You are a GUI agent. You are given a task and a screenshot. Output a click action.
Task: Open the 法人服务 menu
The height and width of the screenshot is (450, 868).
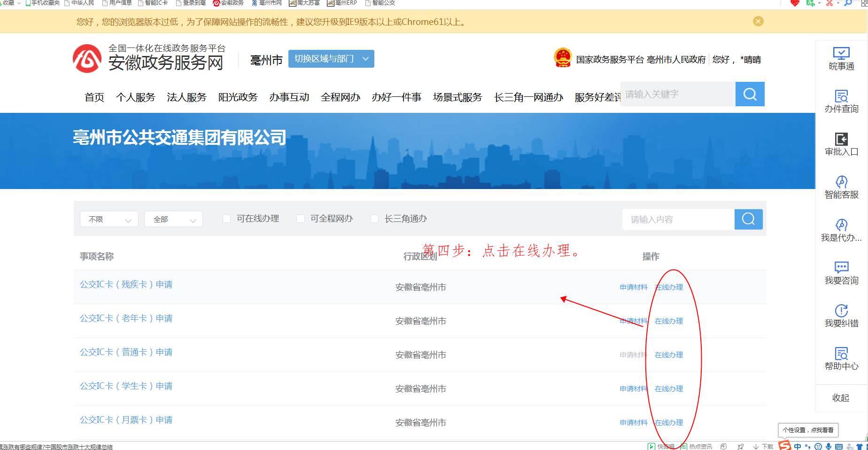(x=187, y=97)
